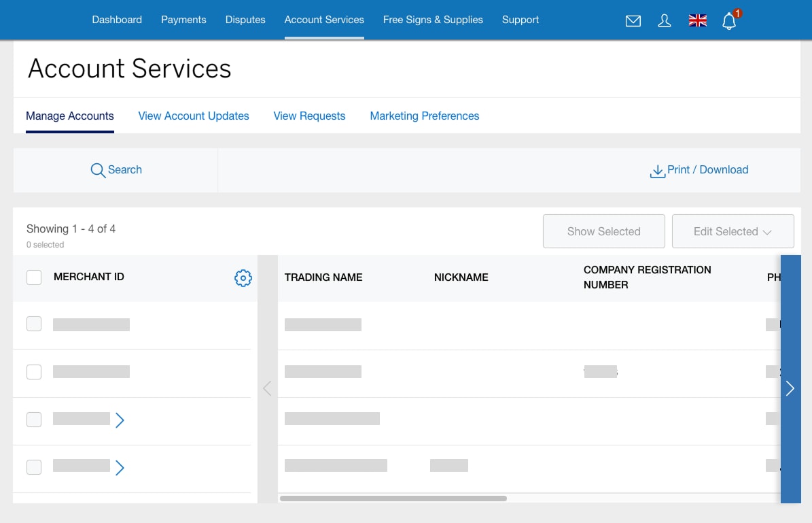Tick the second merchant row checkbox

(34, 371)
